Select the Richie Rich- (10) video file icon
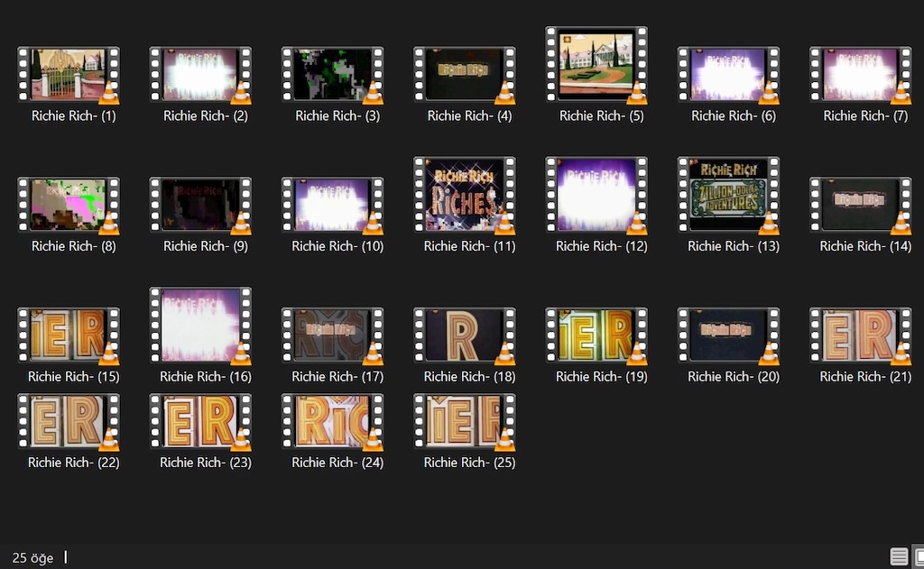Viewport: 924px width, 569px height. (x=332, y=204)
